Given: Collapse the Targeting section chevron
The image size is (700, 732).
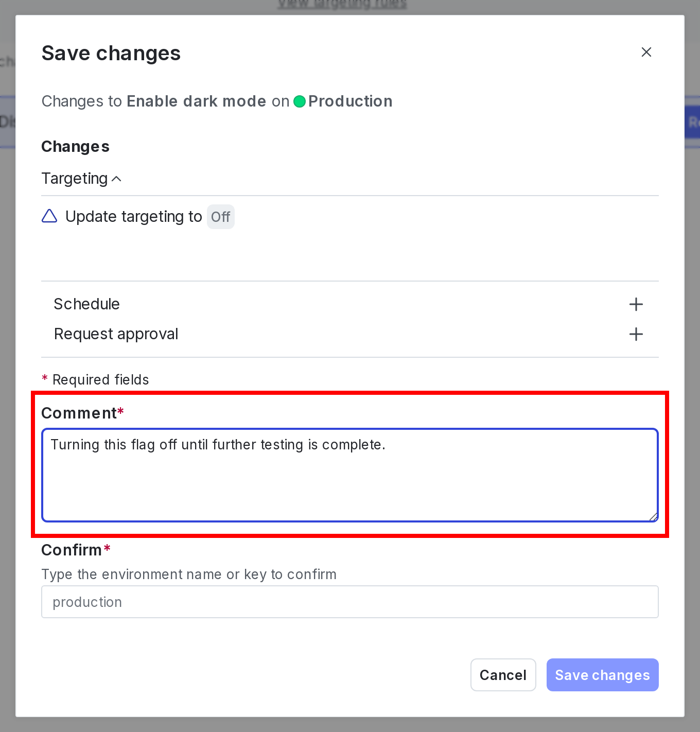Looking at the screenshot, I should coord(116,179).
